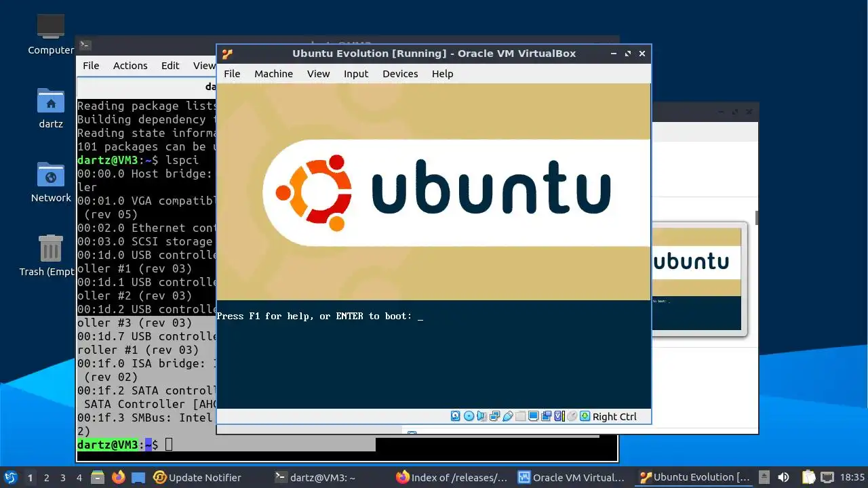Launch the file manager from taskbar quick launch

[x=98, y=477]
